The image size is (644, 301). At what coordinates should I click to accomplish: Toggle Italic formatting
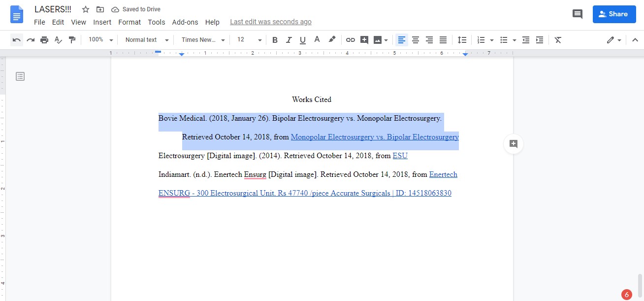[289, 40]
